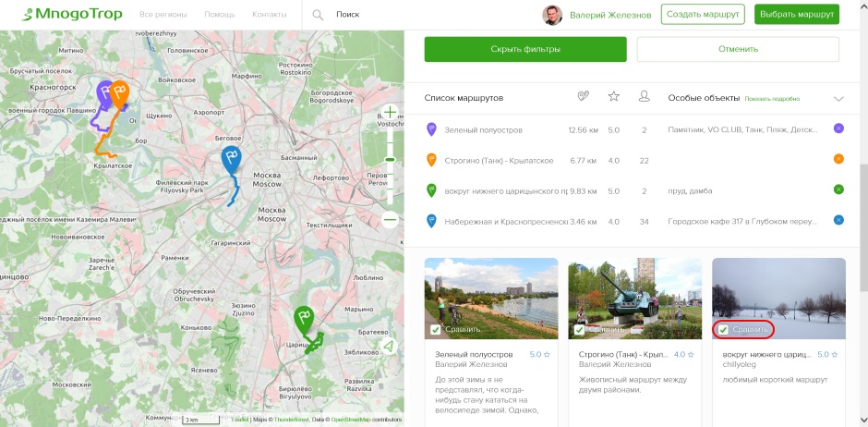Screen dimensions: 868x427
Task: Click rating star on Зеленый полуостров card
Action: tap(547, 355)
